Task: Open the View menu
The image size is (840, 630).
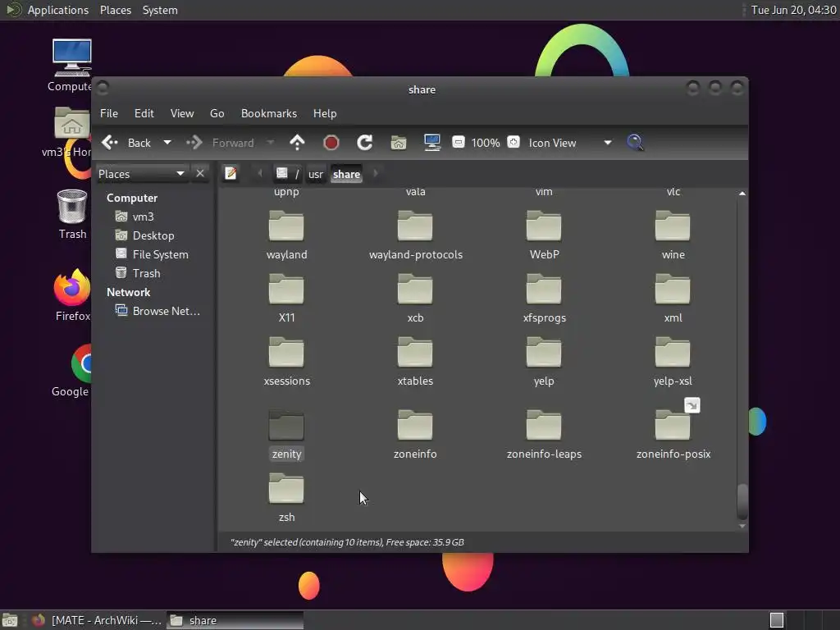Action: (182, 113)
